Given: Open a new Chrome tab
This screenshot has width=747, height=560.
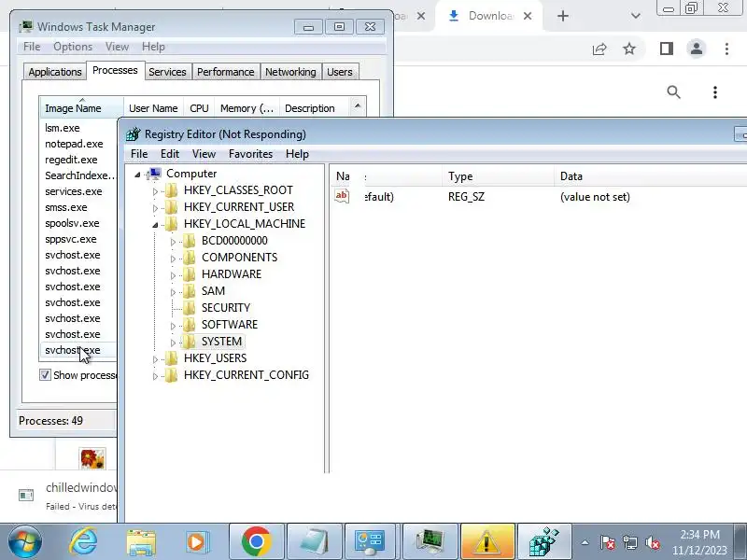Looking at the screenshot, I should click(563, 16).
